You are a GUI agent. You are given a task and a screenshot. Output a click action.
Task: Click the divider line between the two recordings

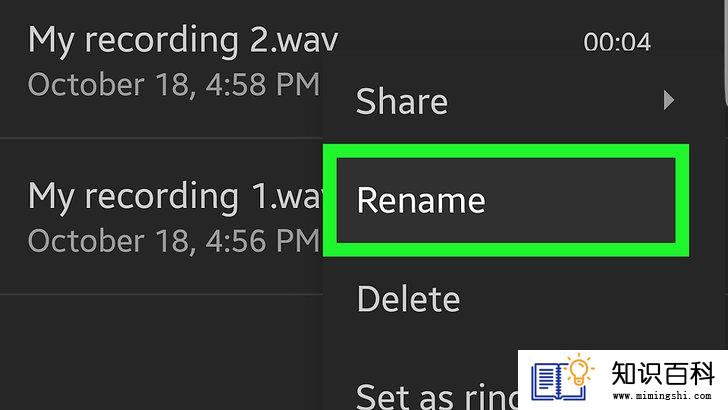tap(161, 138)
